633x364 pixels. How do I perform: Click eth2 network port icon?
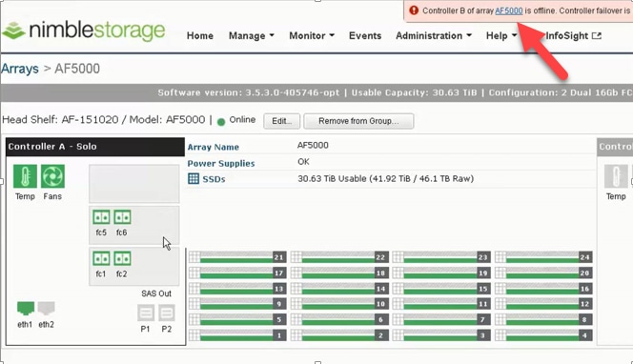(x=47, y=309)
